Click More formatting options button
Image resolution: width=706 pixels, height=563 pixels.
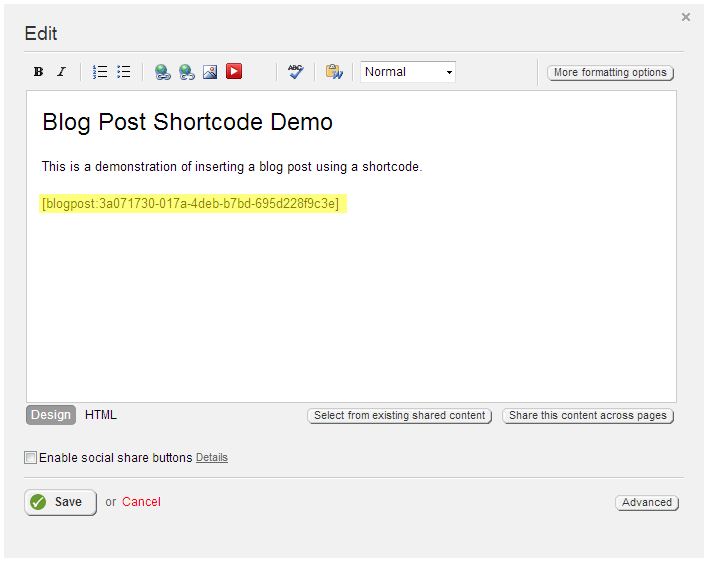610,73
